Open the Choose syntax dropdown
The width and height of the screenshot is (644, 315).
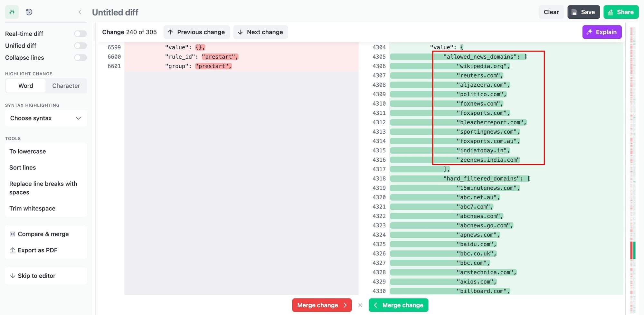point(46,118)
